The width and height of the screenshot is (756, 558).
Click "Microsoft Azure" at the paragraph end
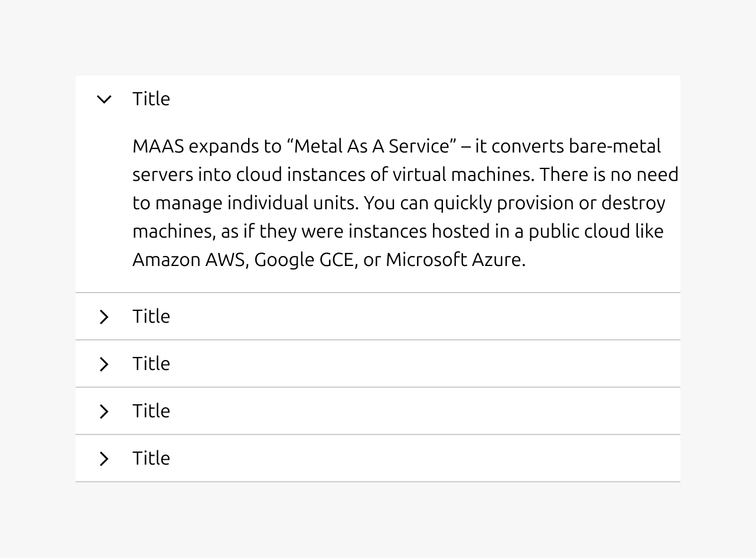tap(455, 259)
